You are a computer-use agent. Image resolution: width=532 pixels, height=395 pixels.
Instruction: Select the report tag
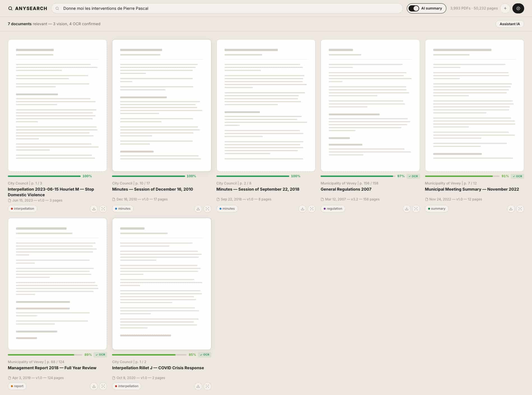(17, 386)
